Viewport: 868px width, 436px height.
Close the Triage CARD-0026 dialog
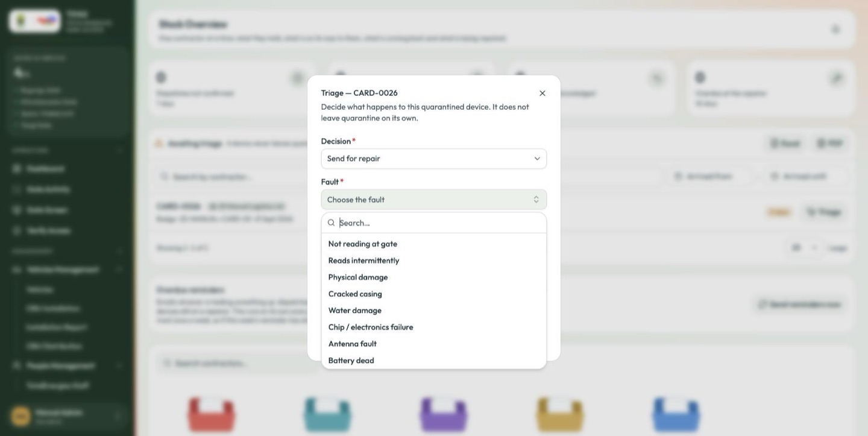[x=542, y=93]
